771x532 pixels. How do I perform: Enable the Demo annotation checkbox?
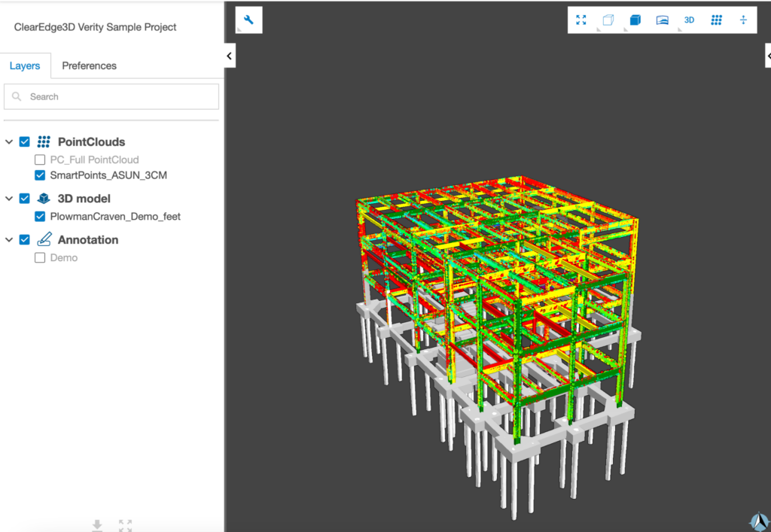tap(40, 258)
